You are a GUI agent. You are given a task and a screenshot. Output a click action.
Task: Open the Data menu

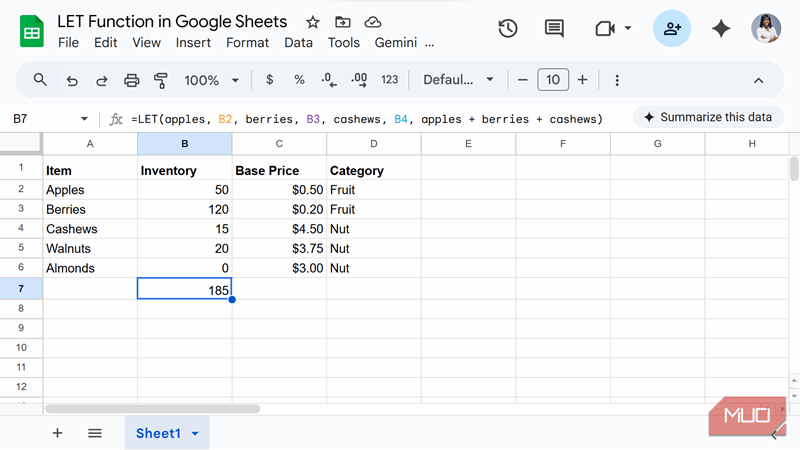coord(298,43)
